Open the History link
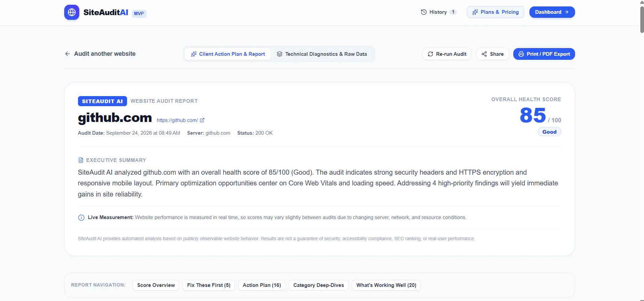Viewport: 644px width, 301px height. click(438, 12)
